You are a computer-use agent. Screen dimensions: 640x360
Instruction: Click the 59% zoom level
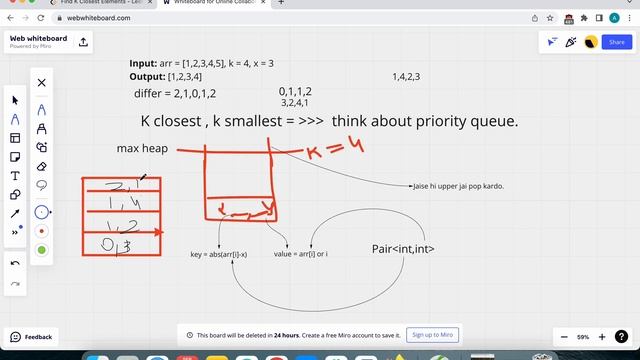(x=583, y=337)
